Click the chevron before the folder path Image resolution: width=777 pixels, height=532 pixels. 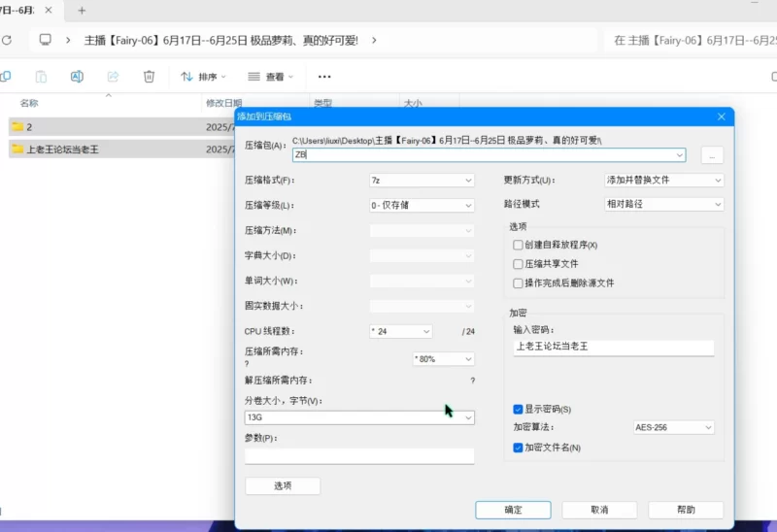click(68, 40)
